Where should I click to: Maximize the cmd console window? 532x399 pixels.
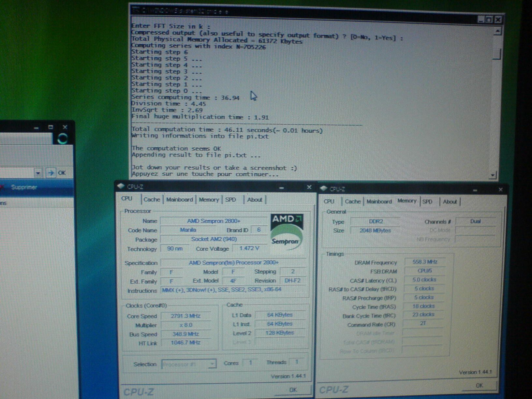[489, 20]
